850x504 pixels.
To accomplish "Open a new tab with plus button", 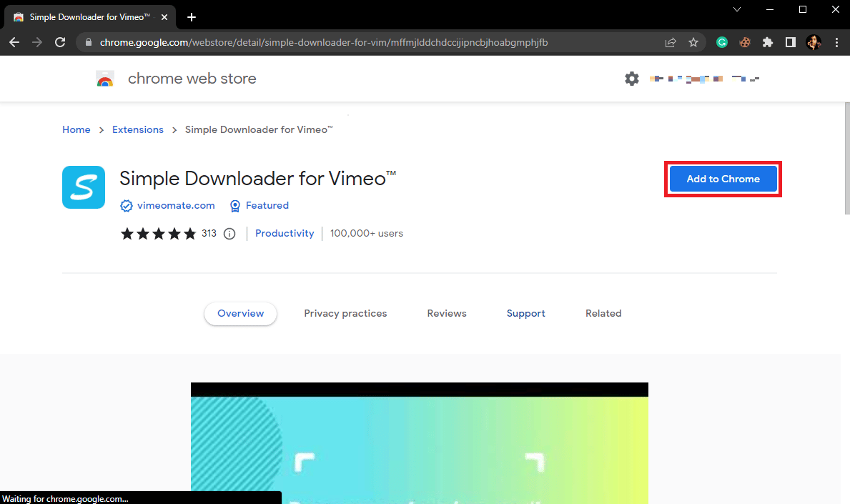I will pyautogui.click(x=192, y=17).
